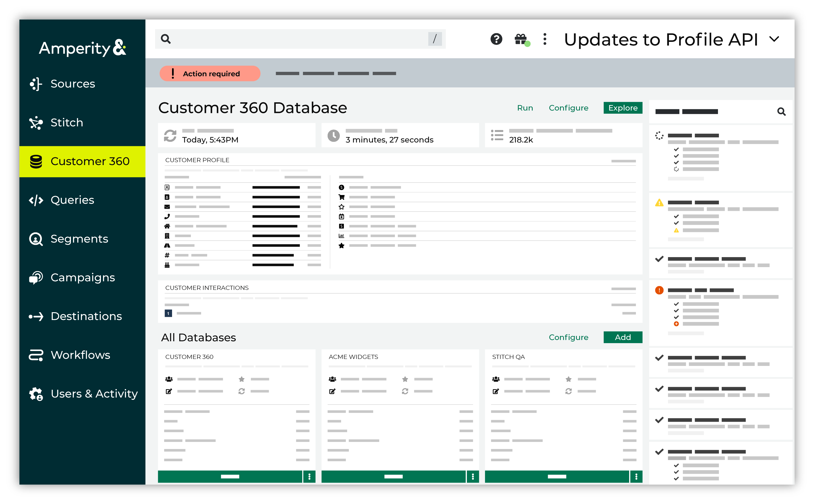Click the dollar coin icon in profile
The height and width of the screenshot is (504, 814).
(x=341, y=187)
